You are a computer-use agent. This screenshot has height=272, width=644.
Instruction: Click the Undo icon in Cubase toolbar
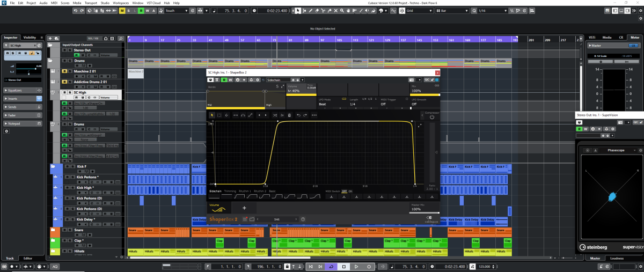(x=75, y=10)
